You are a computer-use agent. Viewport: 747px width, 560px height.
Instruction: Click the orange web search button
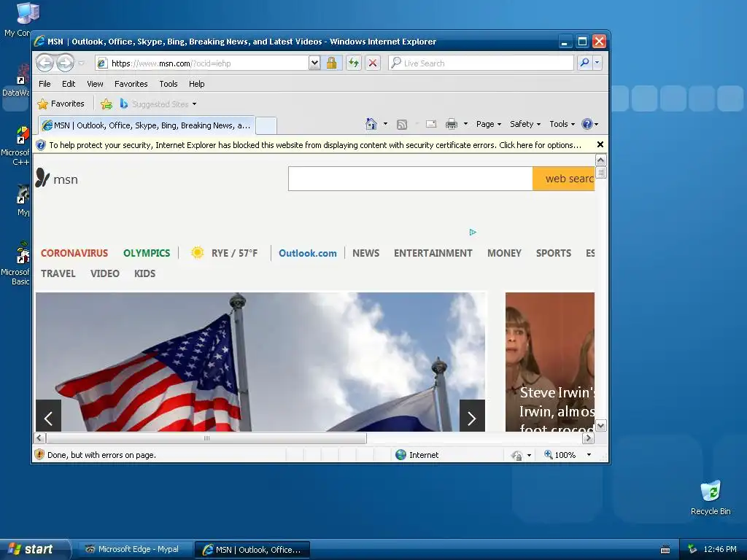564,179
